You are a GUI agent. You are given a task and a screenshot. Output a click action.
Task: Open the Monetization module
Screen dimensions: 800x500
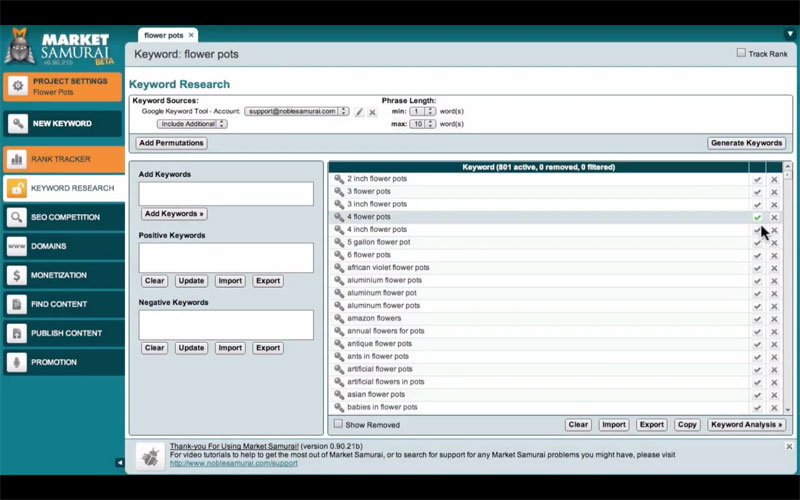point(64,276)
